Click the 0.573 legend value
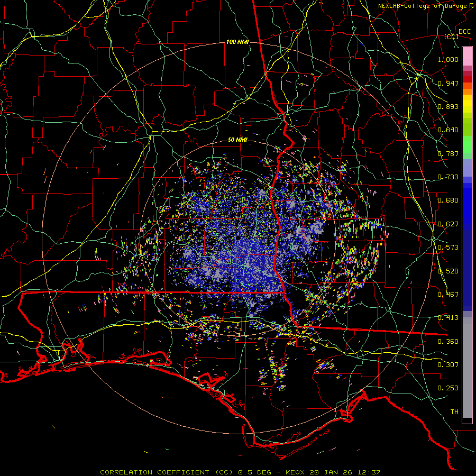 448,248
